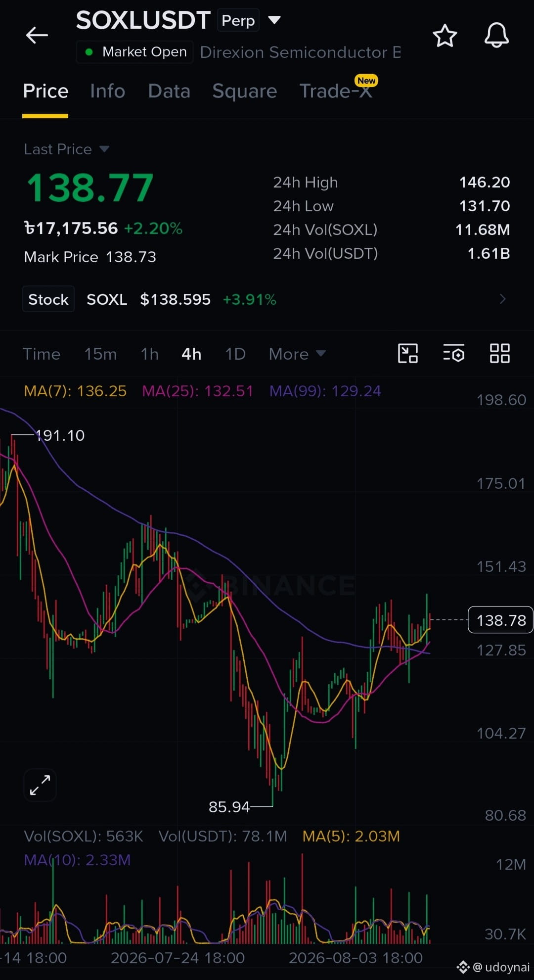The height and width of the screenshot is (980, 534).
Task: Open price alert bell icon
Action: (x=496, y=35)
